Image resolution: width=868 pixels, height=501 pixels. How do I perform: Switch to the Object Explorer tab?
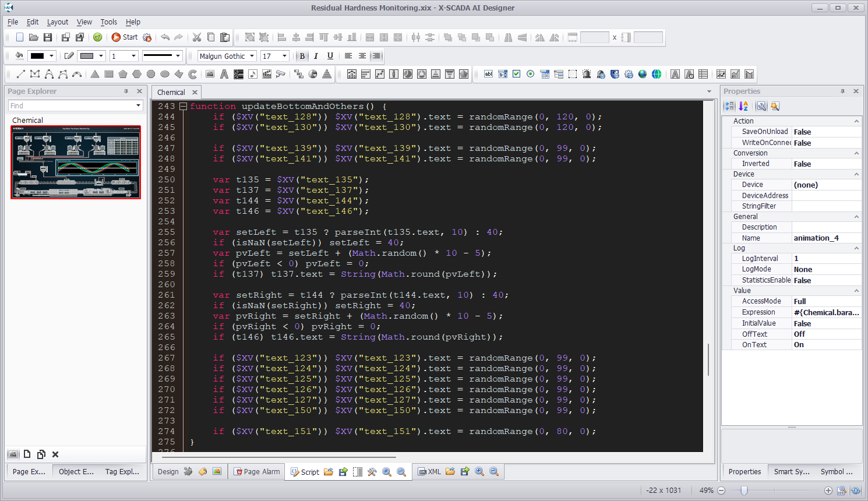76,472
